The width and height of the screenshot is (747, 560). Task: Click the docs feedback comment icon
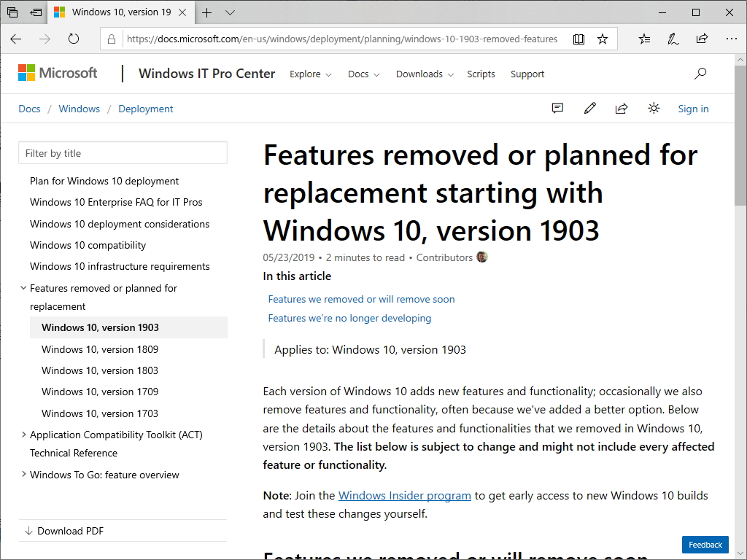click(557, 109)
